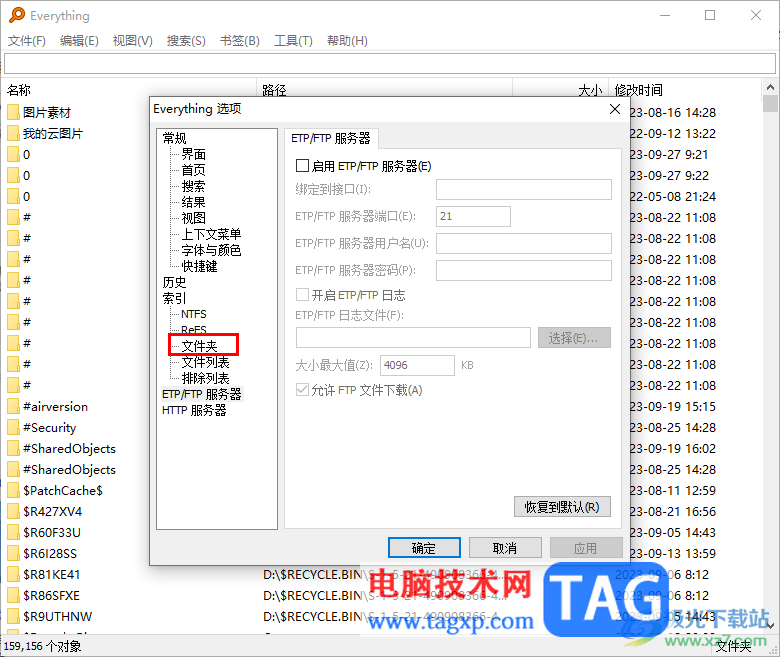
Task: Select 排除列表 in options tree
Action: [x=205, y=378]
